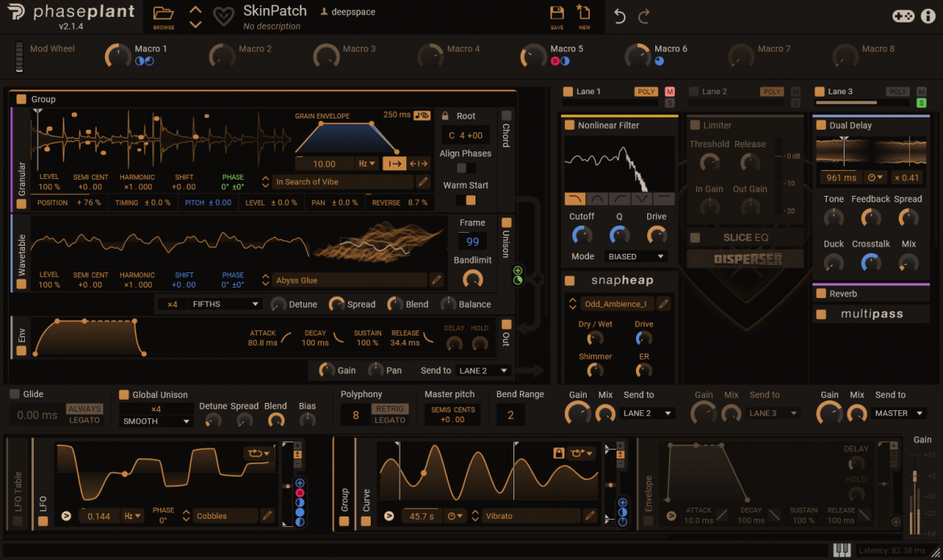
Task: Open the filter Mode BIASED dropdown
Action: (x=636, y=256)
